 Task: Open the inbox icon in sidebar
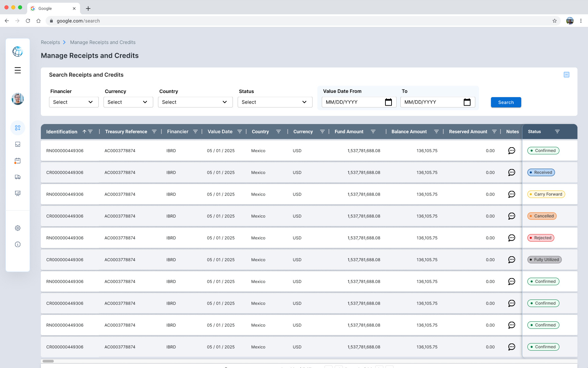click(18, 144)
